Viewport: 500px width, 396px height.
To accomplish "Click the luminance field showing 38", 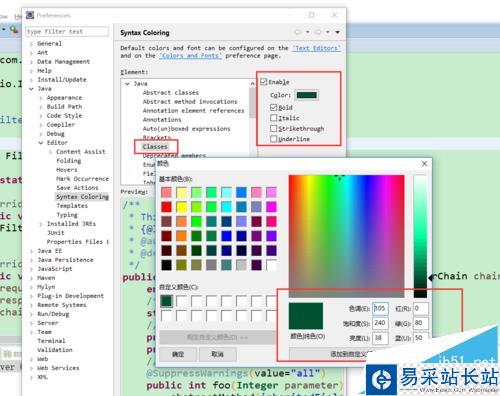I will [x=380, y=338].
